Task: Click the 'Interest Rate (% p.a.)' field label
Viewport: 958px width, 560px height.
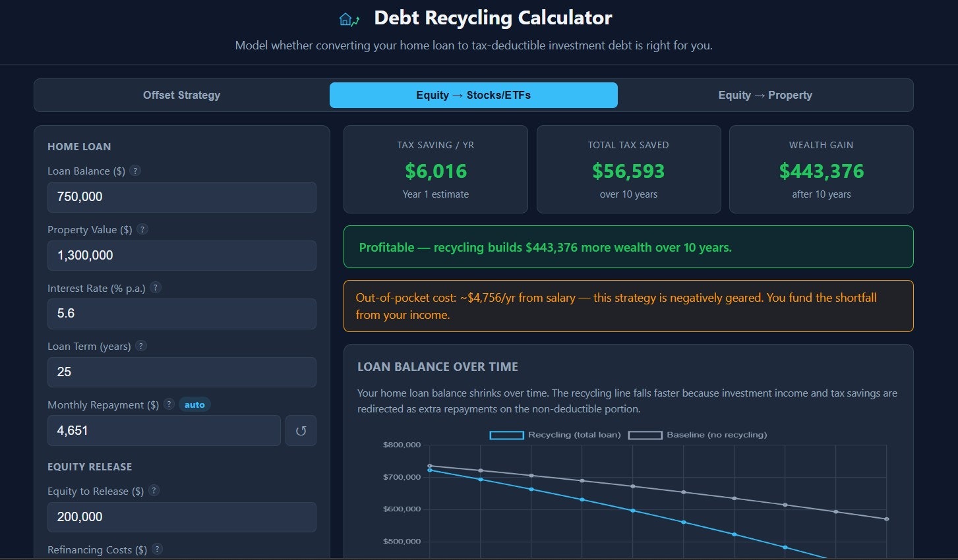Action: tap(96, 289)
